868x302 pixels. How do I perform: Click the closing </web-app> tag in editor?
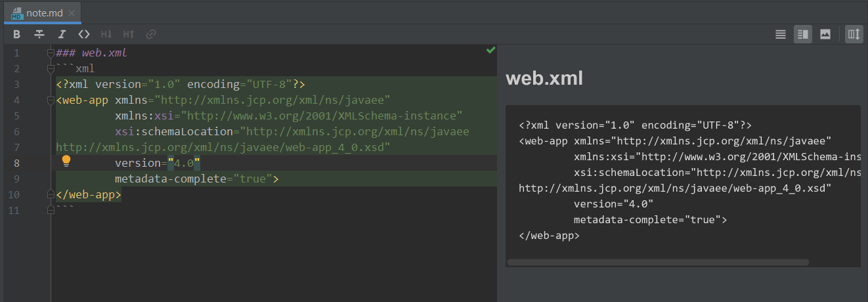tap(89, 194)
